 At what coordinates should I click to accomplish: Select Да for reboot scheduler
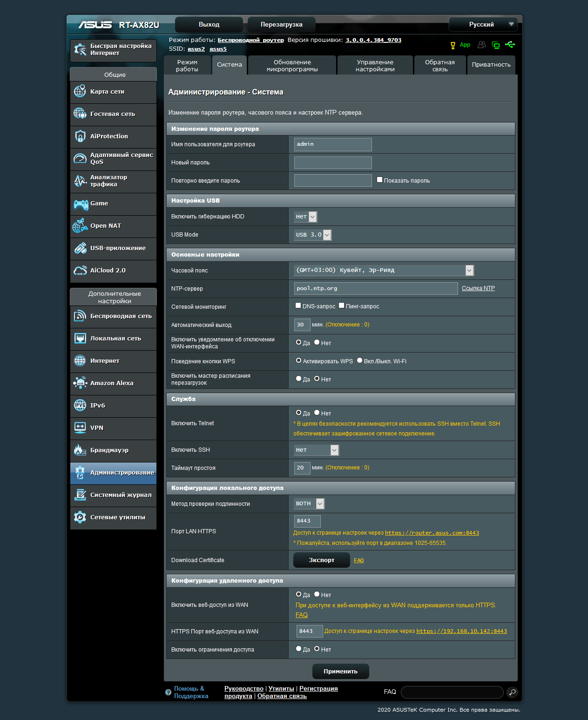coord(298,379)
